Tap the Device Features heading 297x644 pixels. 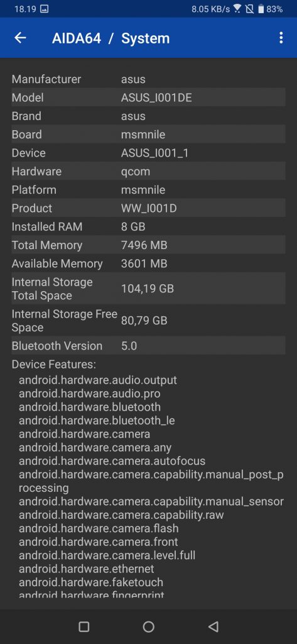54,364
